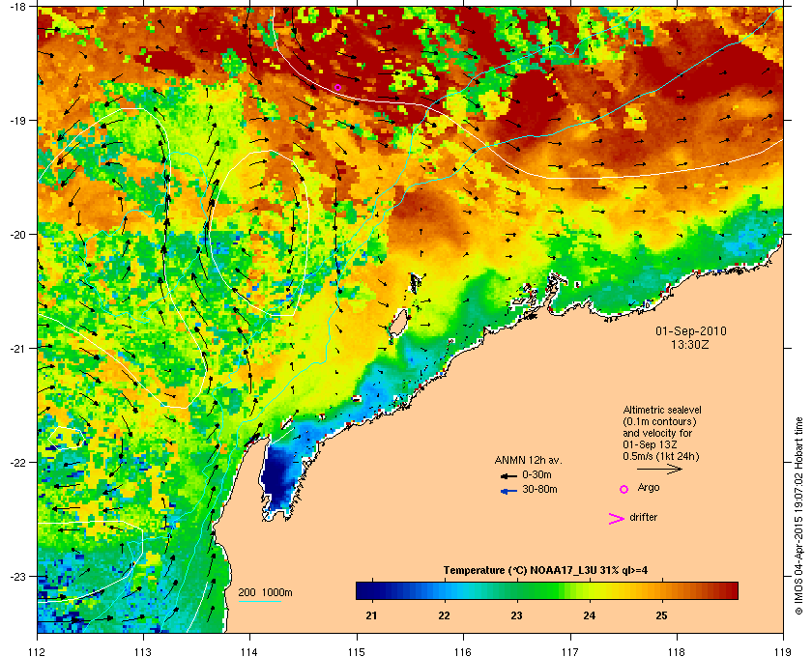Click the 112 longitude axis label
Screen dimensions: 812x657
point(38,652)
